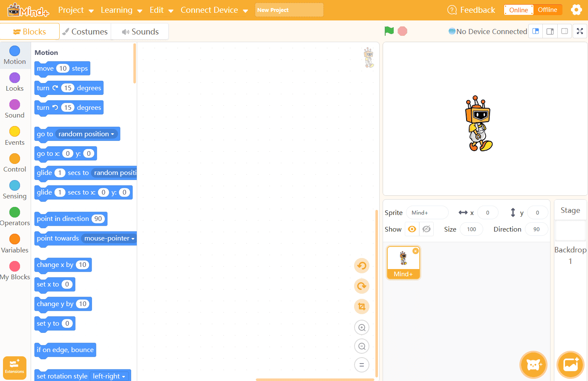Zoom in the script workspace
This screenshot has height=381, width=588.
362,327
